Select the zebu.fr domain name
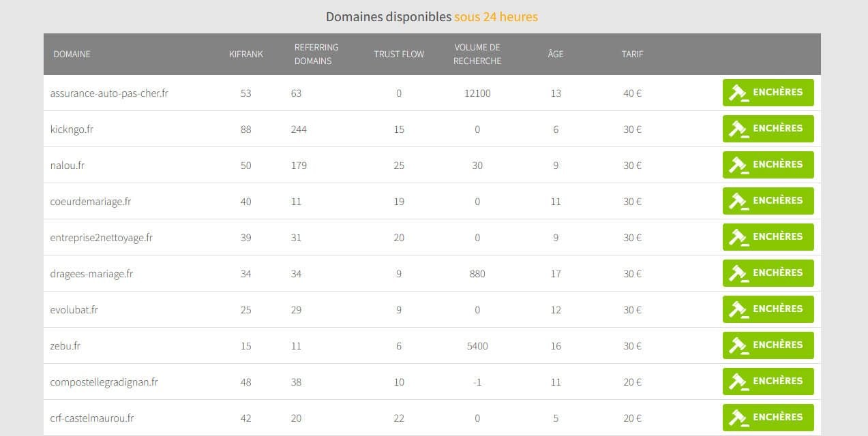 click(x=65, y=346)
